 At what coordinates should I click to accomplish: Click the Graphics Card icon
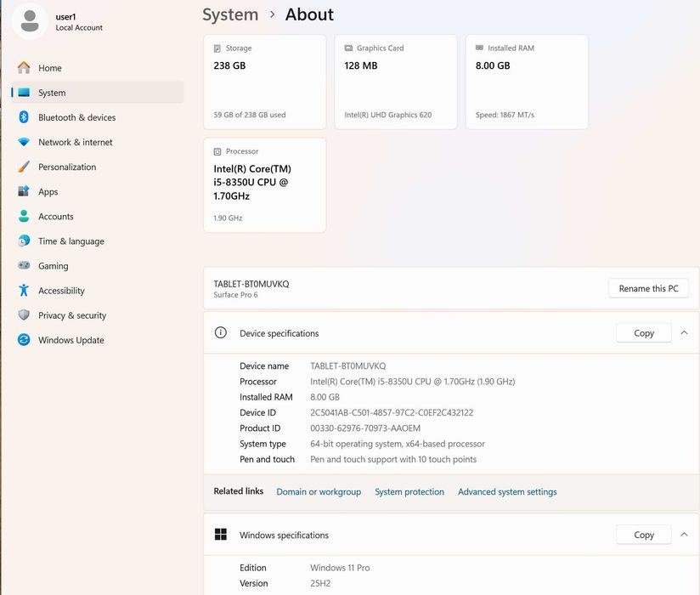(348, 48)
